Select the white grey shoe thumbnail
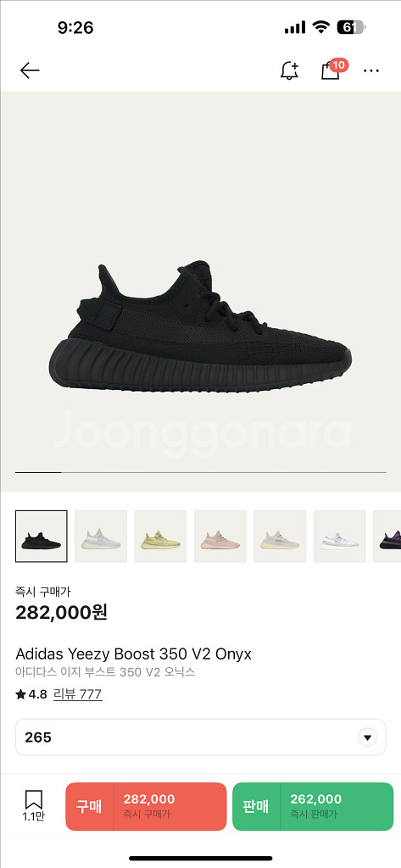 [x=339, y=537]
